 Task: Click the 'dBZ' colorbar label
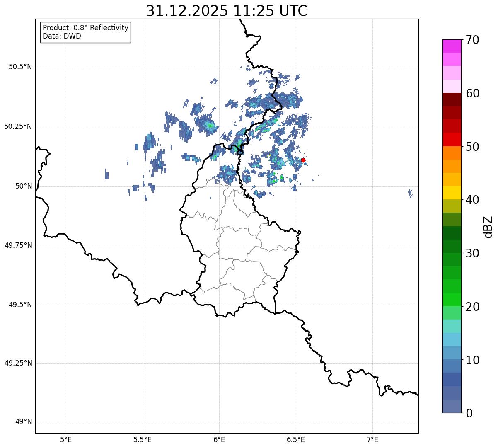[x=488, y=227]
